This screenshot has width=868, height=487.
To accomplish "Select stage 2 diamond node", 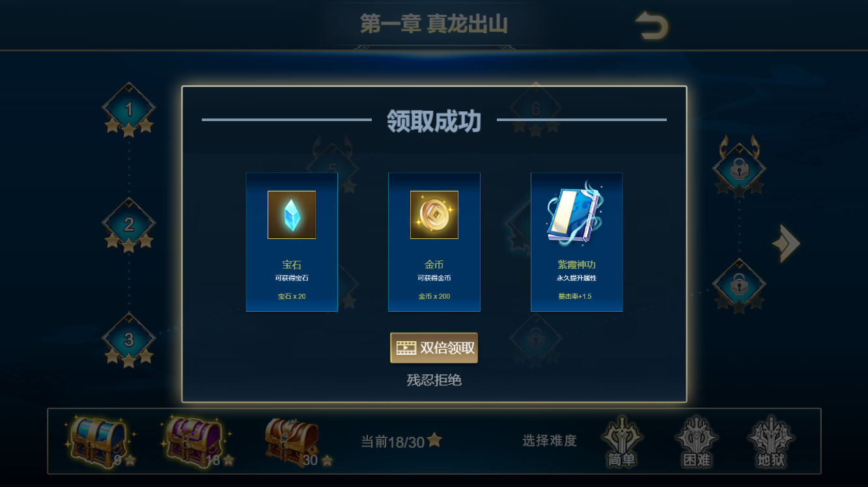I will click(129, 225).
